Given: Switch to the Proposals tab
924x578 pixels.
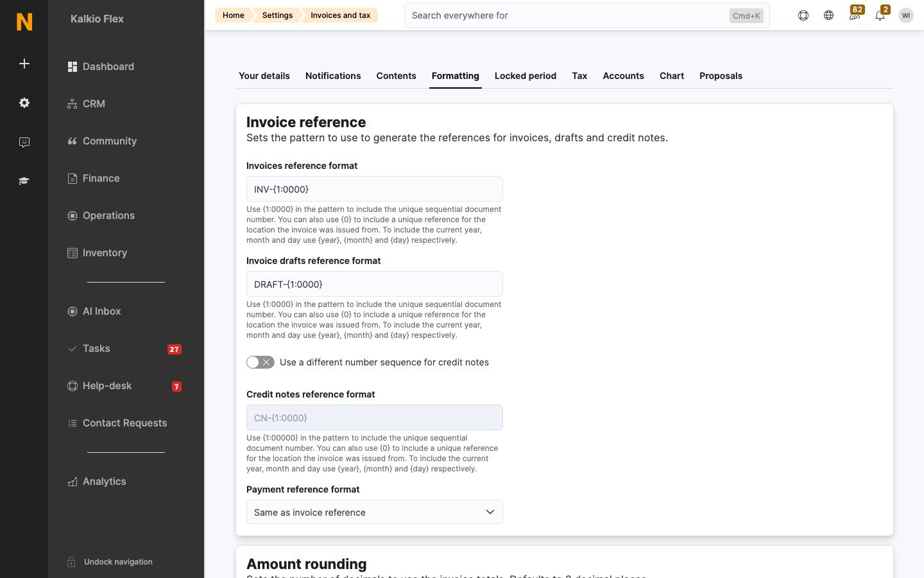Looking at the screenshot, I should click(x=721, y=76).
